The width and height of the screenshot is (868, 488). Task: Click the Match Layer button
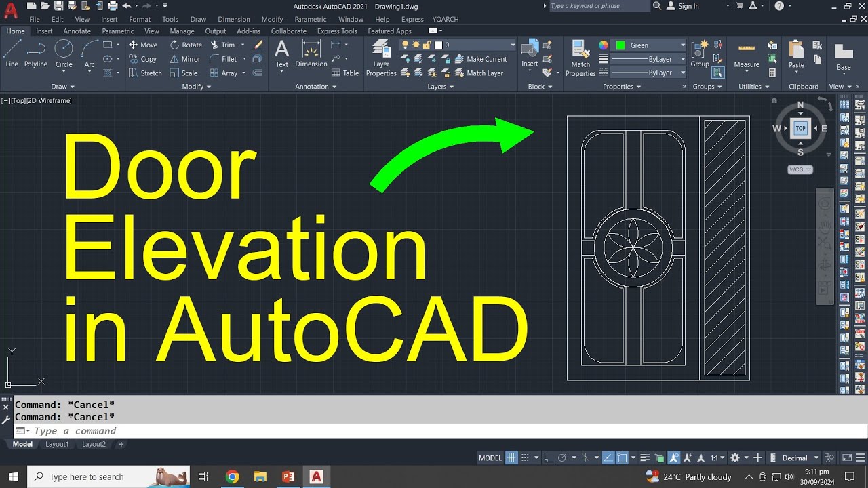coord(479,73)
